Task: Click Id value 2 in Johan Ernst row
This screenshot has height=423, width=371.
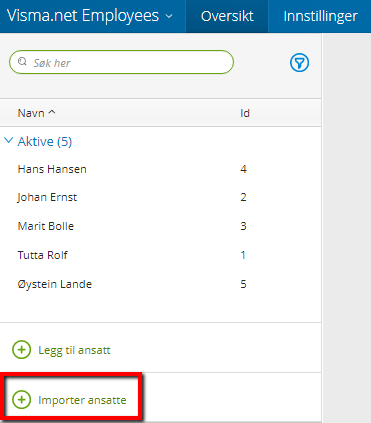Action: tap(243, 197)
